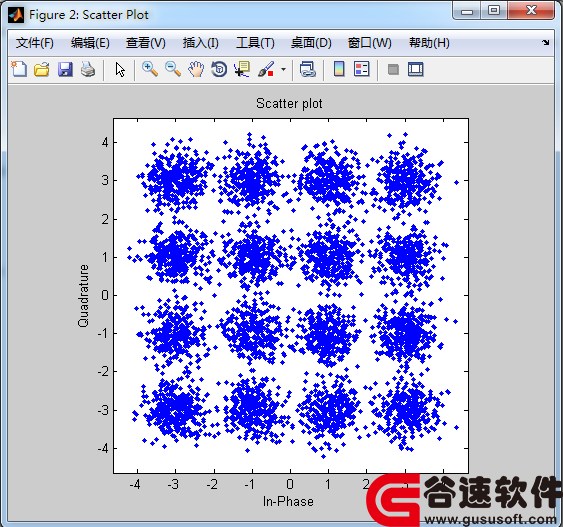The height and width of the screenshot is (527, 563).
Task: Open the 窗口(W) menu
Action: pos(369,43)
